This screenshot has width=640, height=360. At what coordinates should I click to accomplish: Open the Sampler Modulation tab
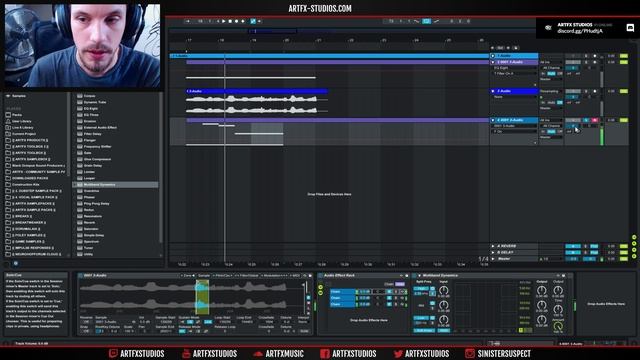pos(274,276)
